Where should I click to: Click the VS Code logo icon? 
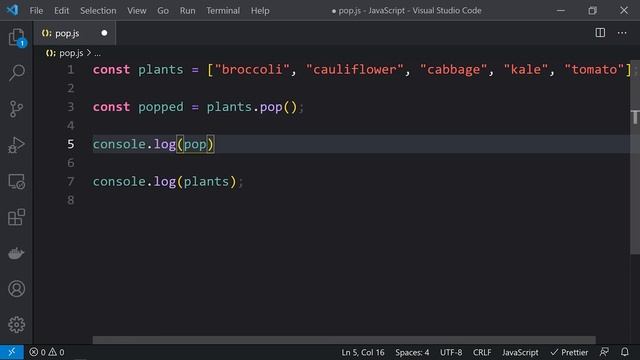(12, 10)
